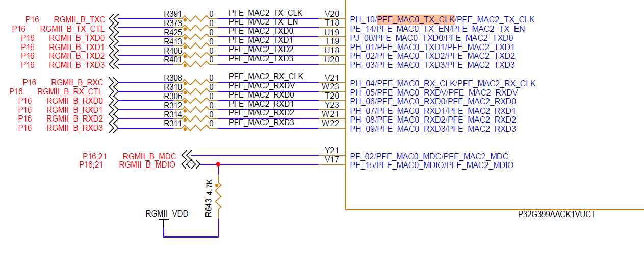
Task: Click the P32G399AACK1VUCT part number
Action: (x=556, y=214)
